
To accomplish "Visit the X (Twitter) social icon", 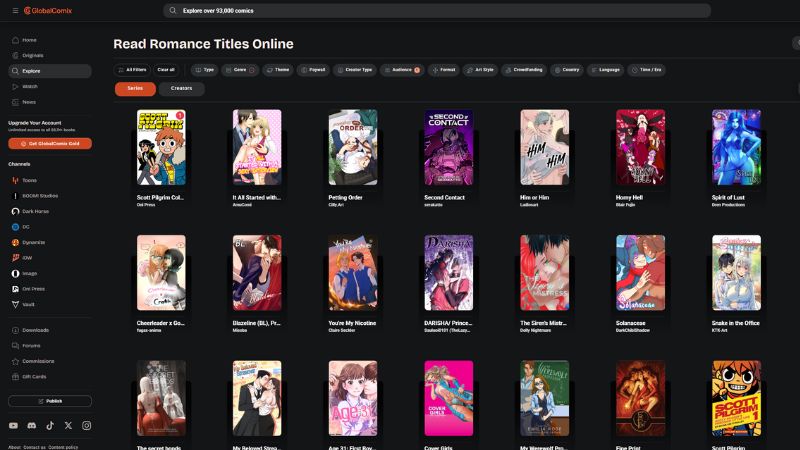I will click(x=68, y=426).
